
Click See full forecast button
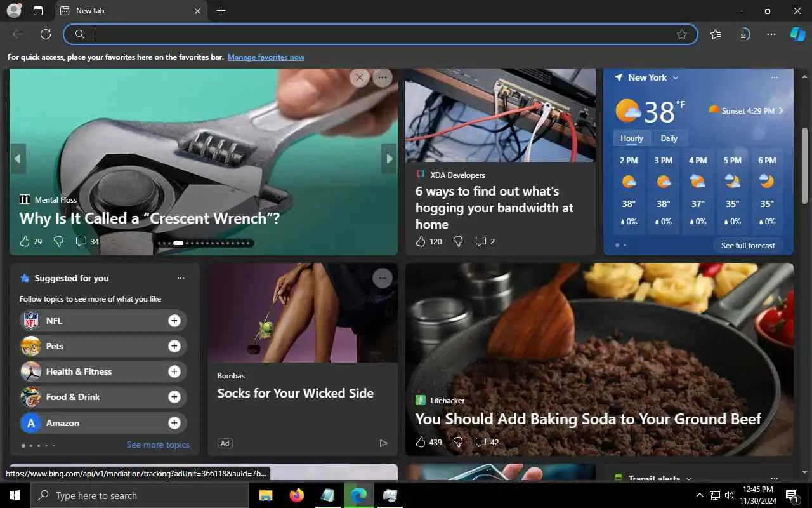click(x=748, y=245)
